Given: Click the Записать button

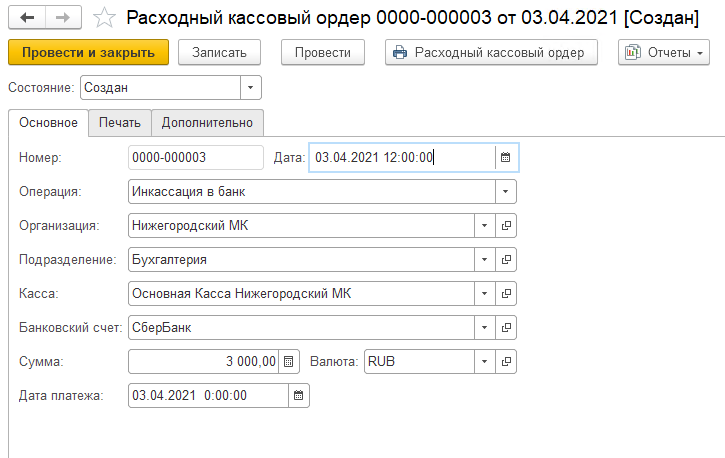Looking at the screenshot, I should pyautogui.click(x=219, y=52).
